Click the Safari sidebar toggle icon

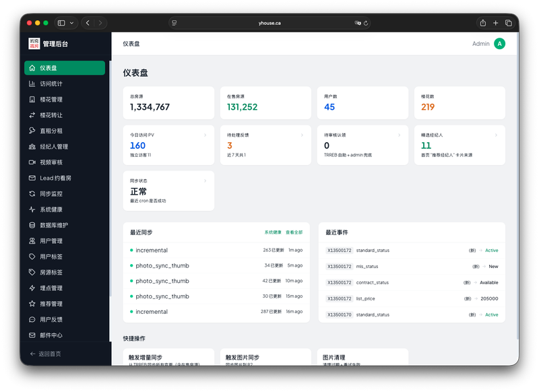61,23
